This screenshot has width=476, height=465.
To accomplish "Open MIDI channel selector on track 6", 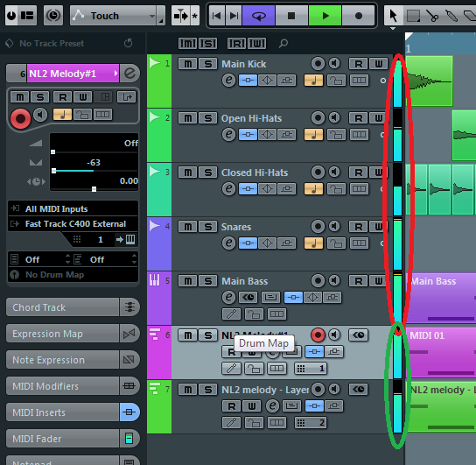I will pos(311,369).
